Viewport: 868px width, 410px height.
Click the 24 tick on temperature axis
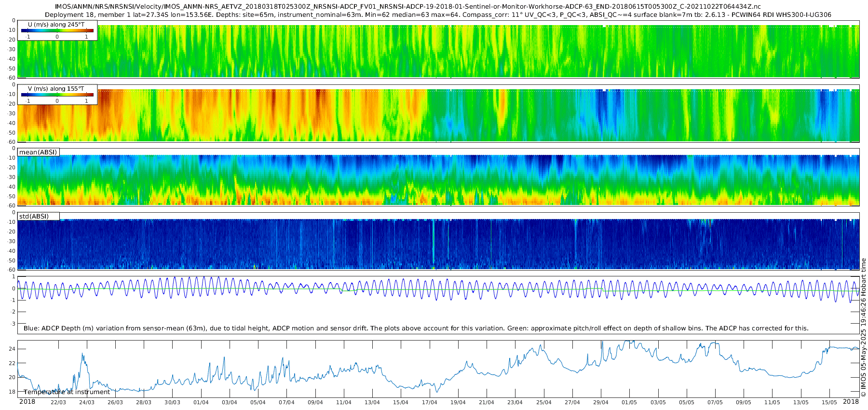coord(13,349)
